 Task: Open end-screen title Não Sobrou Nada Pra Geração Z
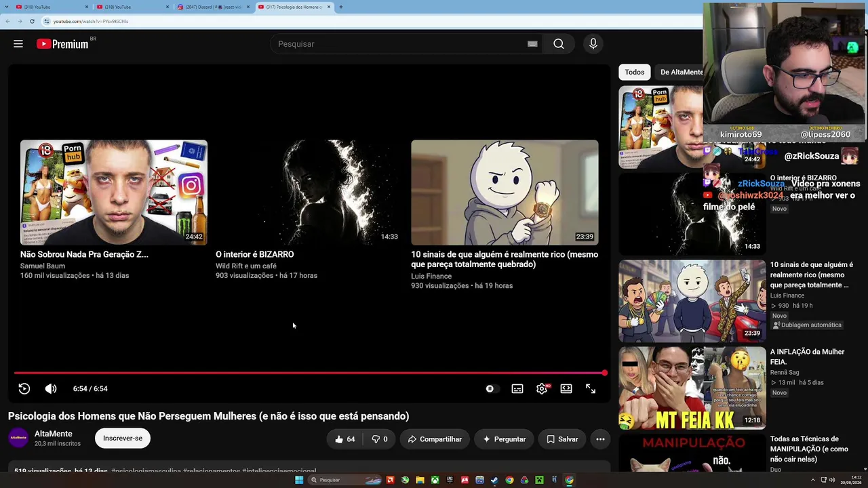(x=84, y=254)
